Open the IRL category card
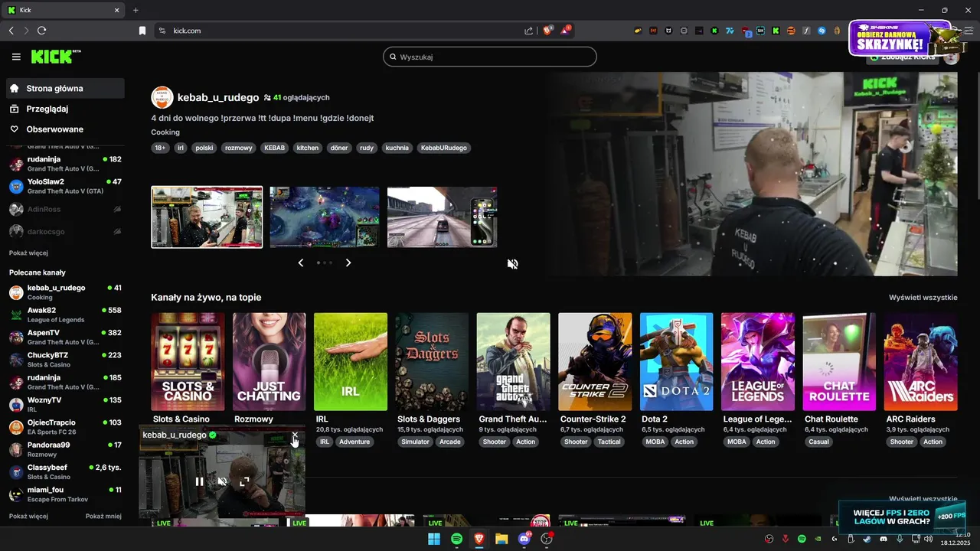980x551 pixels. 351,362
